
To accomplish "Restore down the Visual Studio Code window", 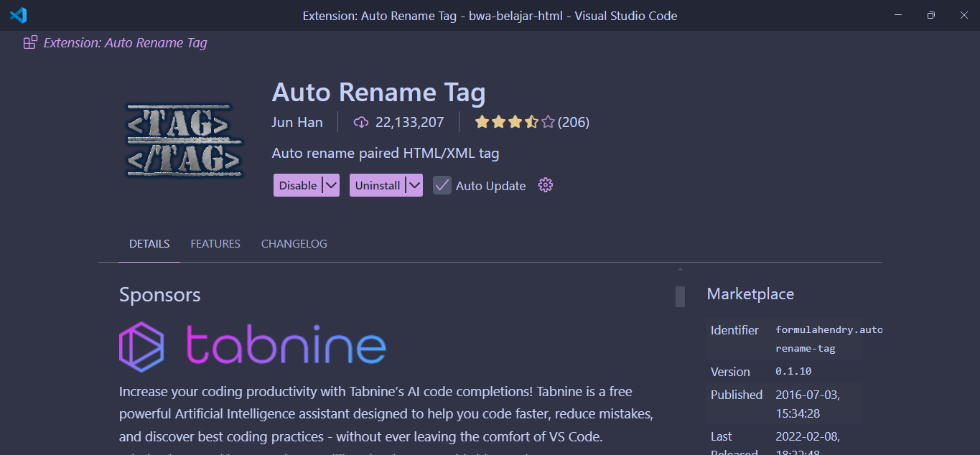I will tap(930, 15).
